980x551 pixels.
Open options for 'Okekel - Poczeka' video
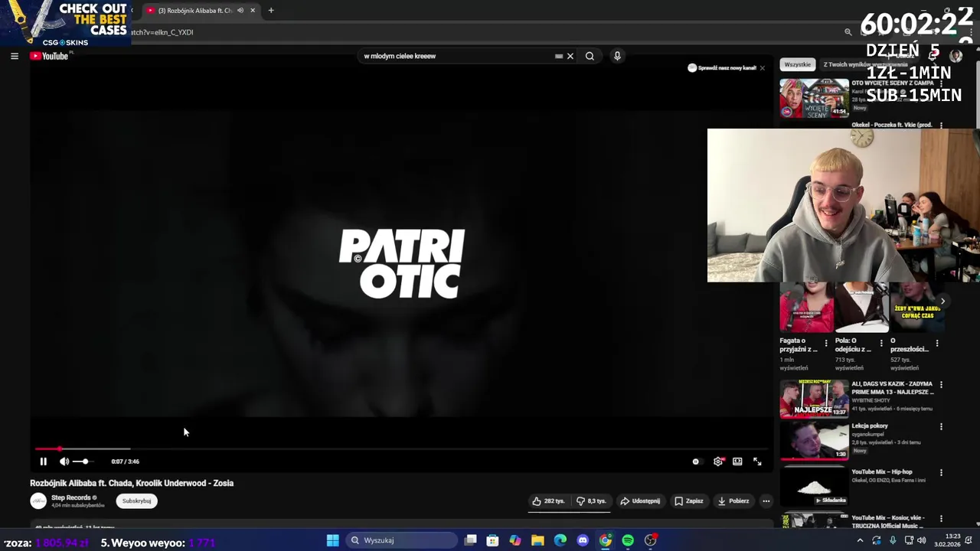[x=941, y=125]
